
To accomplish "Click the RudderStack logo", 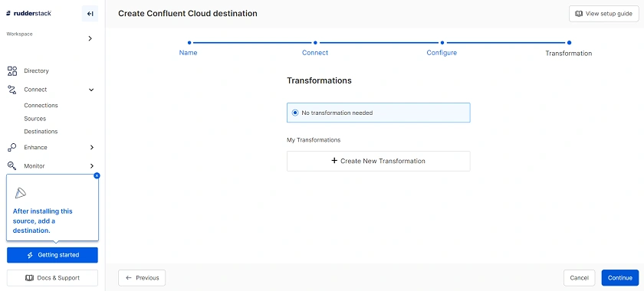I will tap(29, 14).
